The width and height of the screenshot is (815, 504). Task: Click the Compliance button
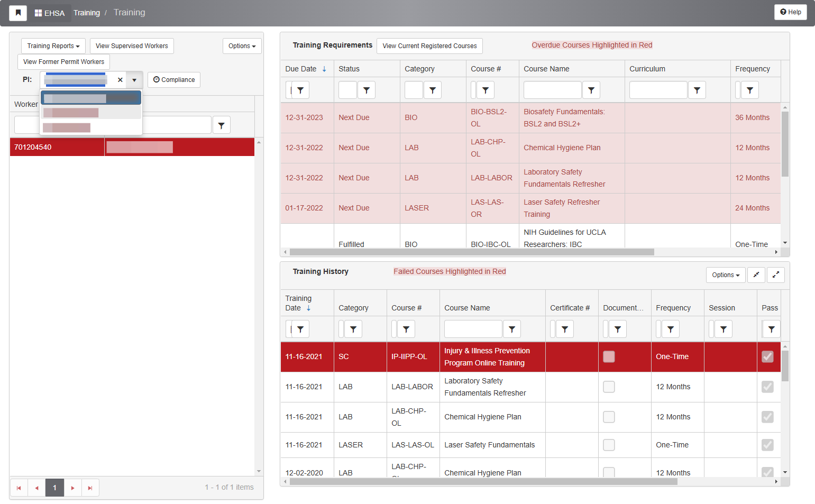pos(174,80)
